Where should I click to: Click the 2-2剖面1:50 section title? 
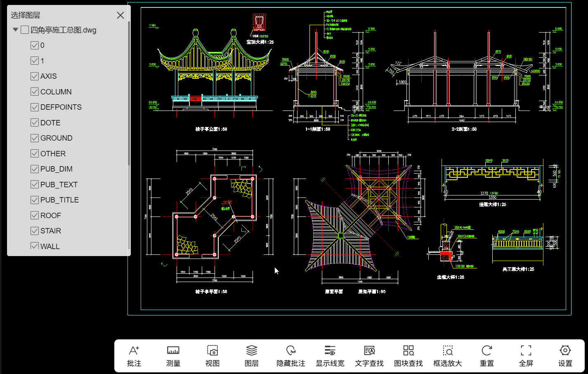tap(464, 129)
